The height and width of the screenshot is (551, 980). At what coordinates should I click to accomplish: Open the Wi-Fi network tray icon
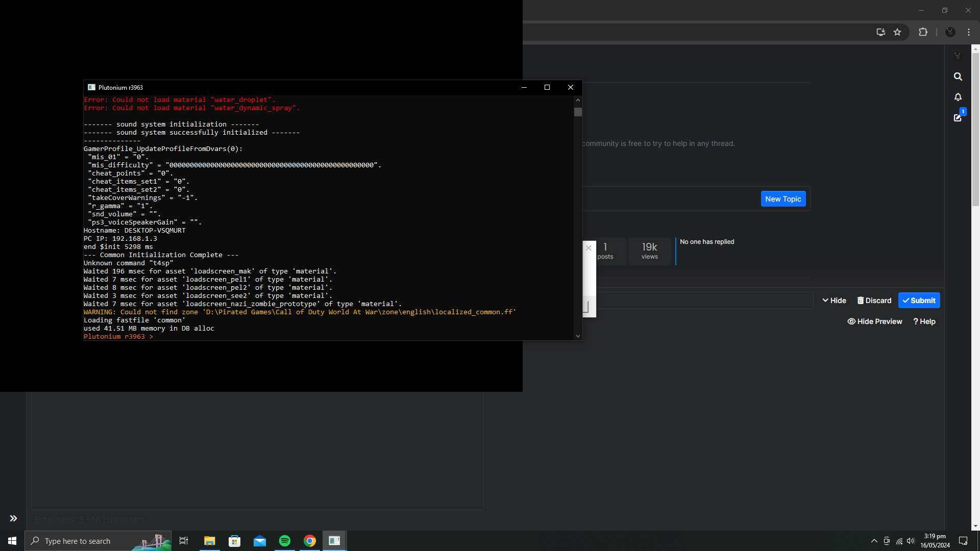[899, 541]
